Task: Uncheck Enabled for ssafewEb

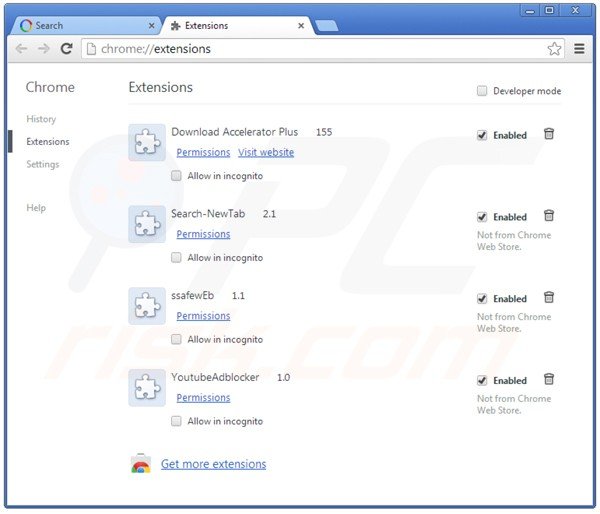Action: (482, 299)
